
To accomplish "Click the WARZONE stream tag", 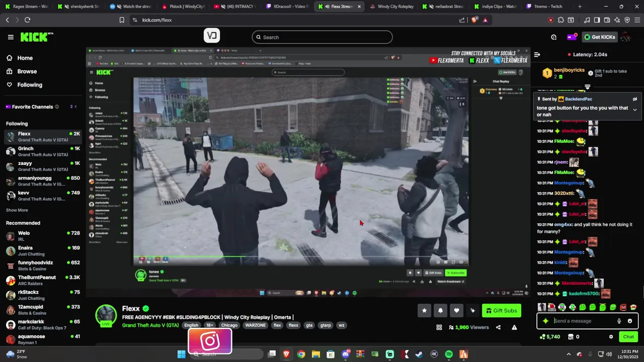I will pos(255,325).
